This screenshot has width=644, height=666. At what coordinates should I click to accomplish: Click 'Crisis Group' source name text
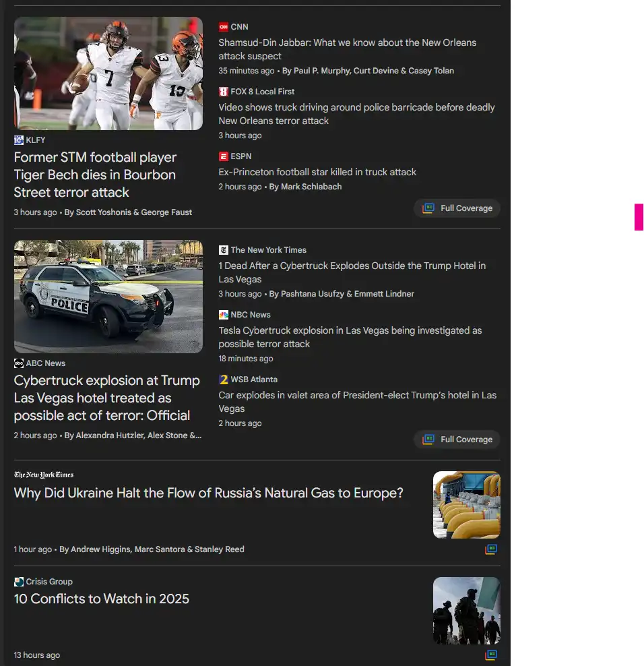coord(49,582)
